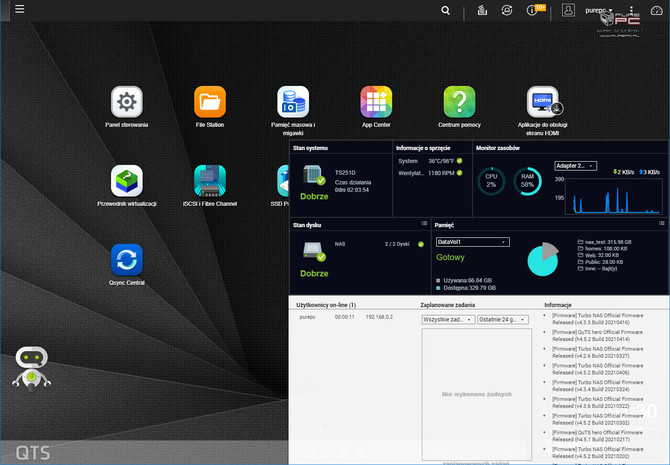Open Informacje o sprzęcie widget header
The width and height of the screenshot is (670, 465).
(x=423, y=148)
